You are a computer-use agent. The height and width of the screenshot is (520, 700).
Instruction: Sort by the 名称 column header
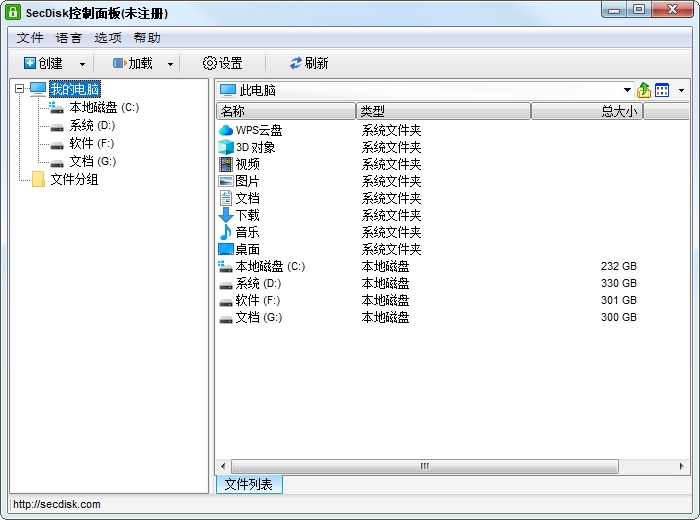tap(286, 111)
